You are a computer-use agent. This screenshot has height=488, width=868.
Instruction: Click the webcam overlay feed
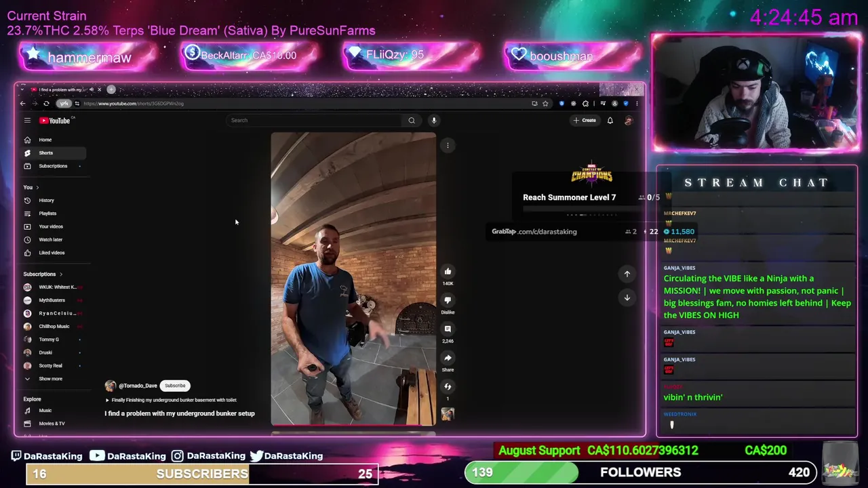[x=756, y=94]
